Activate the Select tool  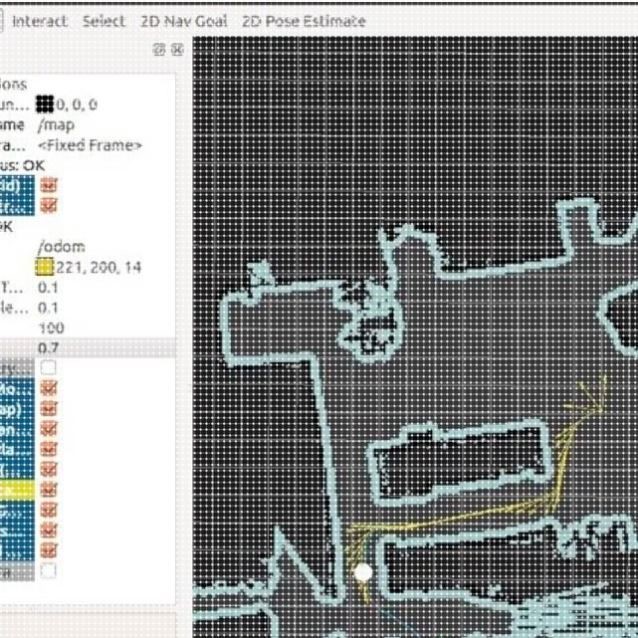pyautogui.click(x=104, y=21)
